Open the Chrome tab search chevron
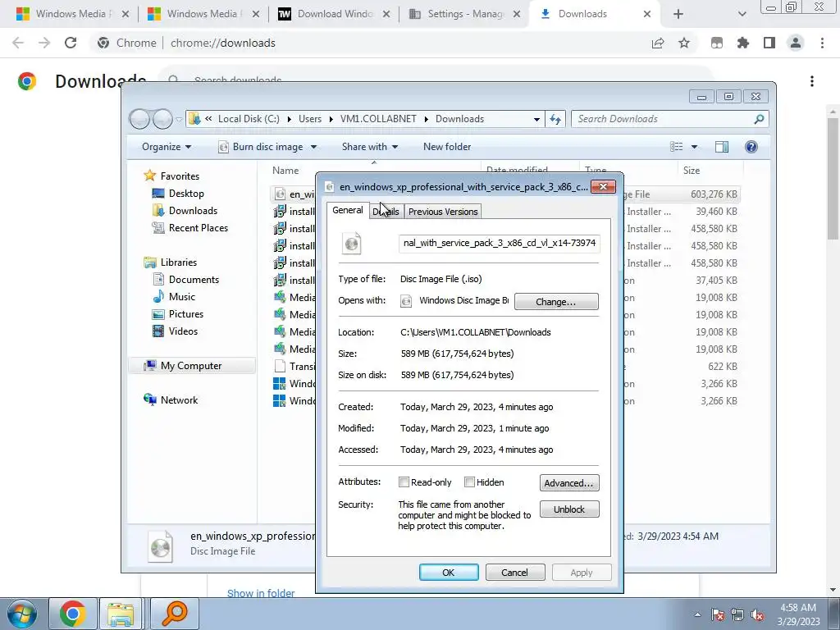The height and width of the screenshot is (630, 840). point(742,15)
